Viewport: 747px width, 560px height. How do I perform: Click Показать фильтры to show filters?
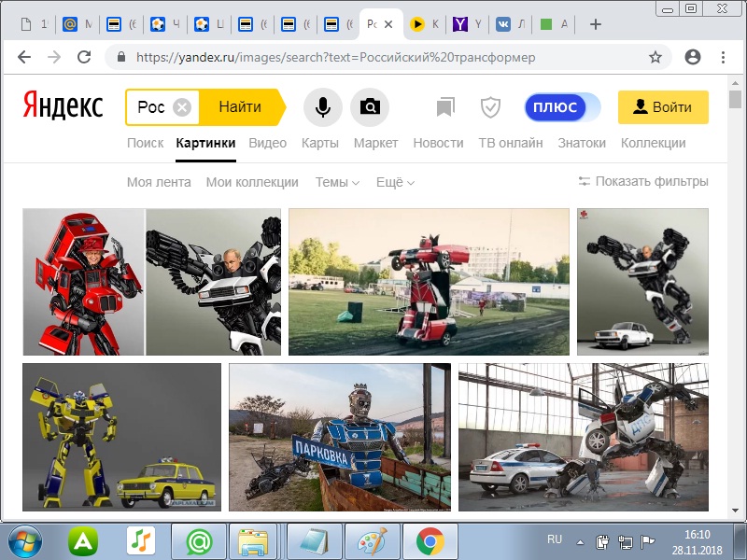643,181
